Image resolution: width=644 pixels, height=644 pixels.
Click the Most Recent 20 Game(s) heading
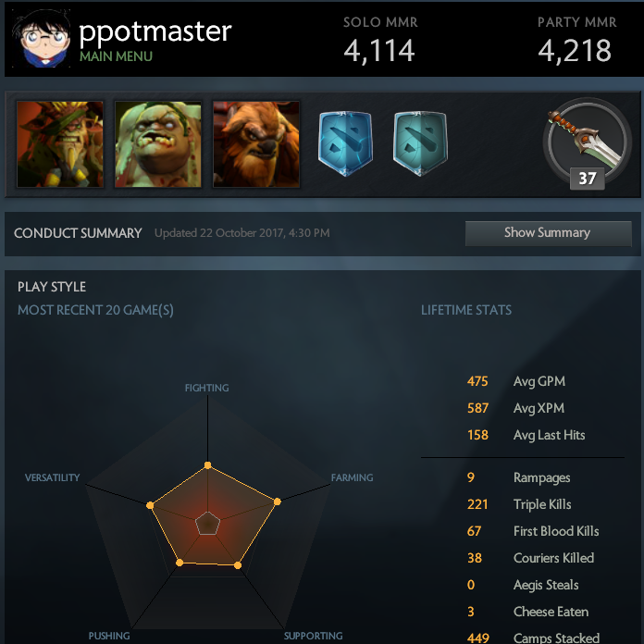pos(95,310)
